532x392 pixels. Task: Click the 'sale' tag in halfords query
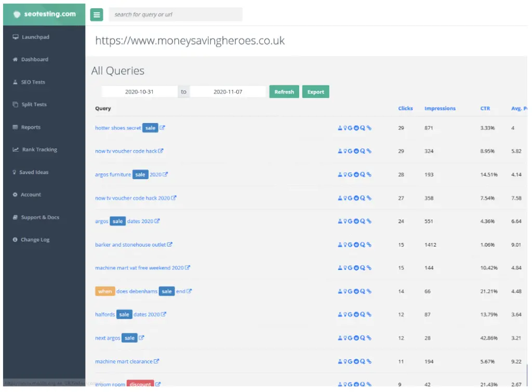tap(124, 314)
